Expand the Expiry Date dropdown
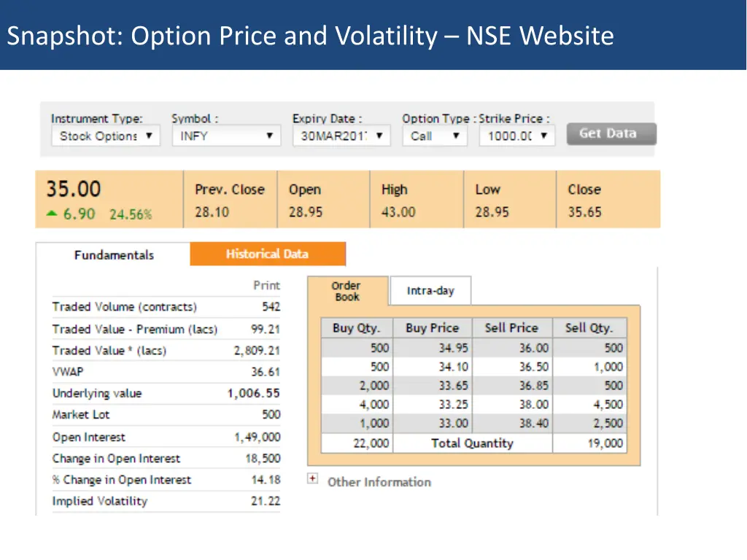Screen dimensions: 747x560 (341, 136)
